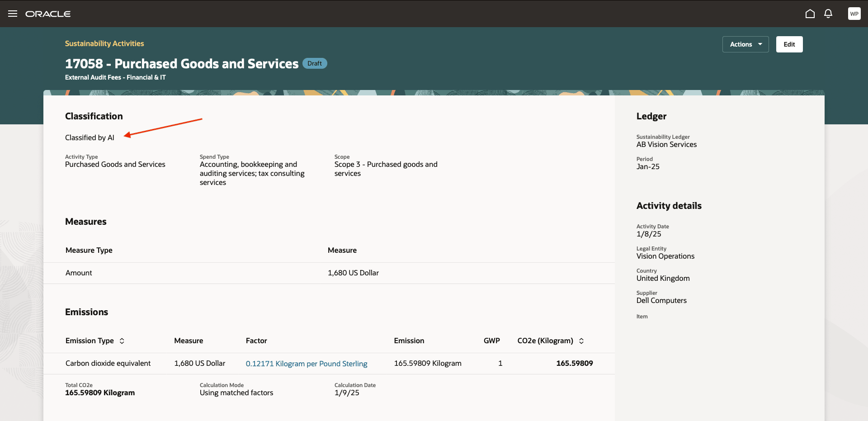Screen dimensions: 868x421
Task: Open the hamburger navigation menu
Action: coord(13,14)
